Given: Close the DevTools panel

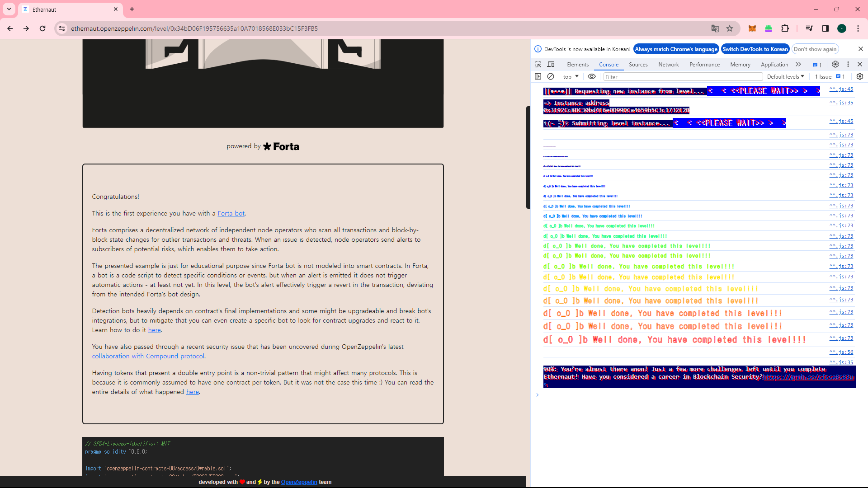Looking at the screenshot, I should tap(860, 65).
